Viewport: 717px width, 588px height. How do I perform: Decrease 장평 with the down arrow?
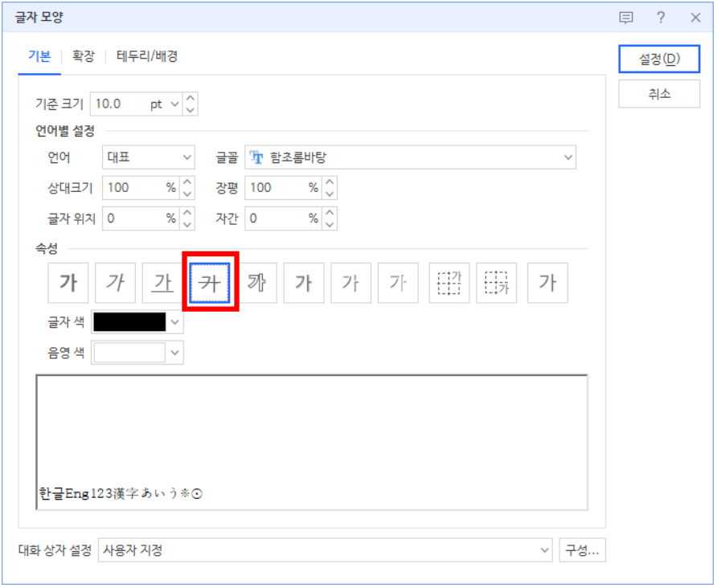click(x=330, y=194)
